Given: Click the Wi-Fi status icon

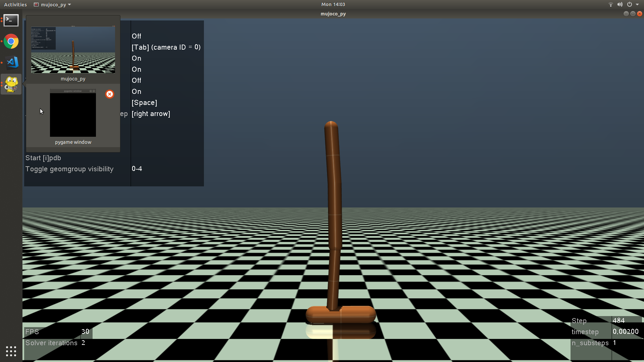Looking at the screenshot, I should [x=610, y=4].
